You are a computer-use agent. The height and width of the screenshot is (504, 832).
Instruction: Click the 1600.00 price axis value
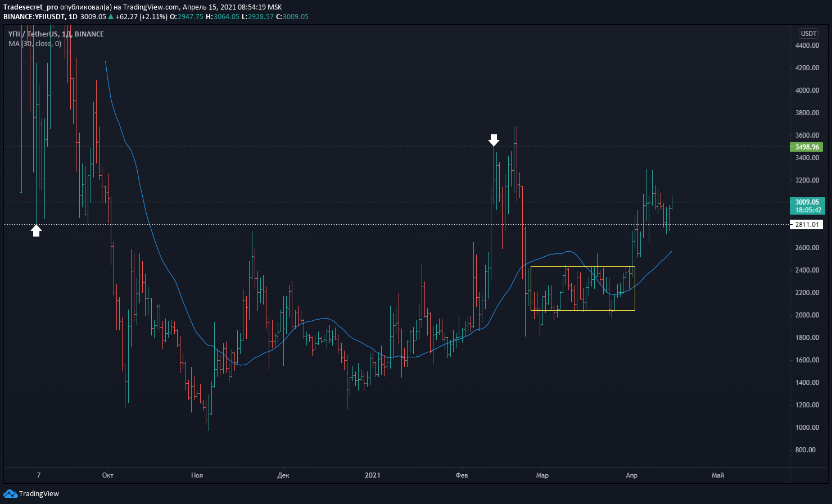pos(807,360)
